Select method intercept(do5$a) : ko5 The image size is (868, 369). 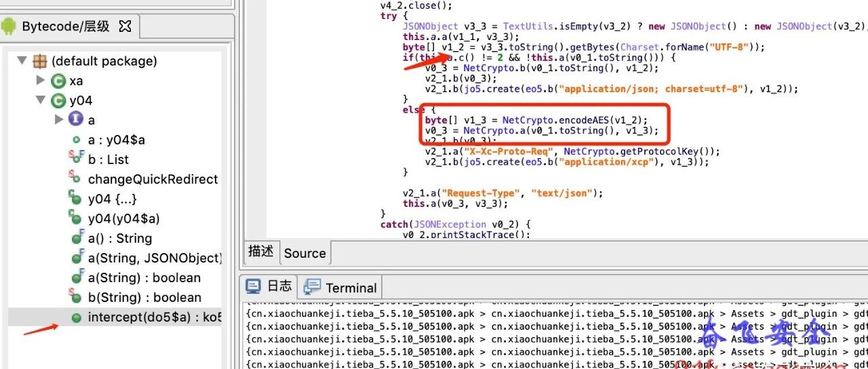coord(155,317)
